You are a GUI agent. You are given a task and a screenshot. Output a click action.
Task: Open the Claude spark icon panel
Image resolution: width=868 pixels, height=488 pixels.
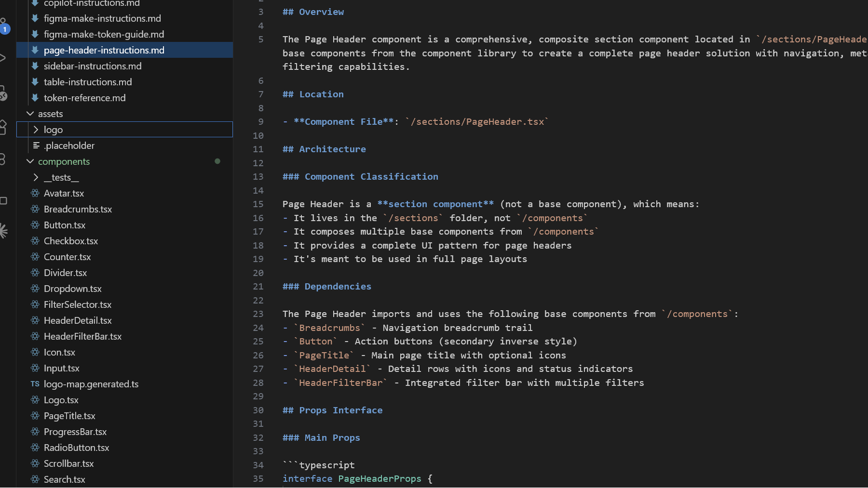3,231
